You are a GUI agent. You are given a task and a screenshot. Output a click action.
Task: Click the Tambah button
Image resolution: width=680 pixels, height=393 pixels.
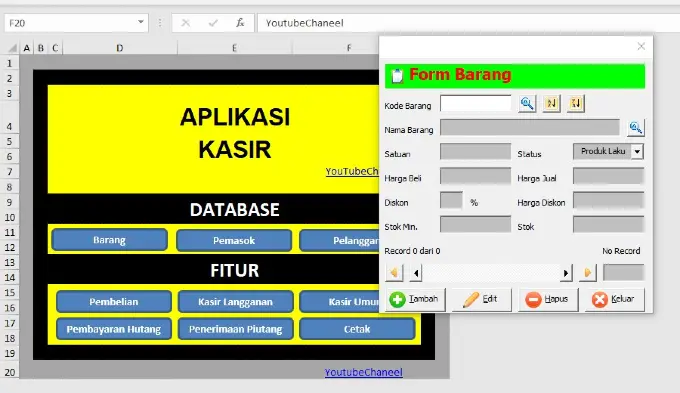click(415, 299)
